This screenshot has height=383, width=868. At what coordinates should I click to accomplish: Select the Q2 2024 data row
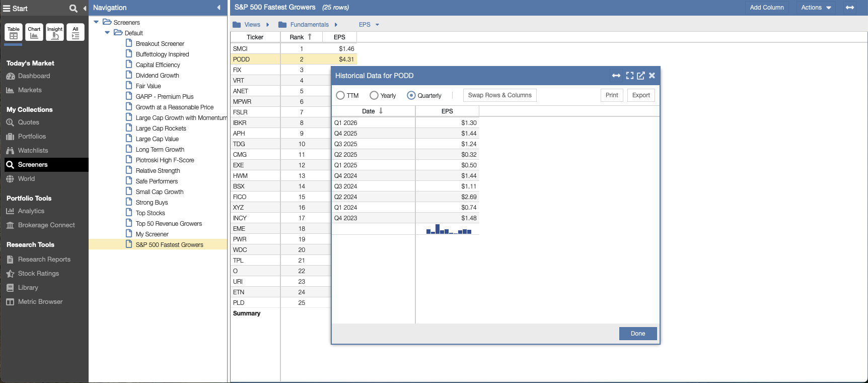tap(405, 197)
